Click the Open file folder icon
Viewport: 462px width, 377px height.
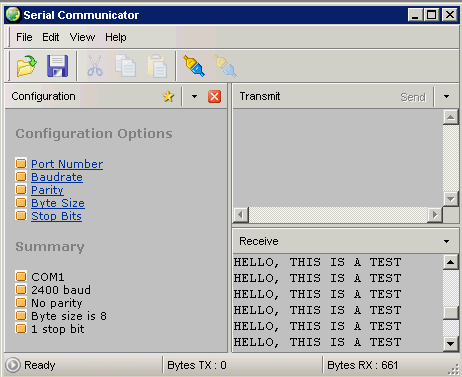[x=27, y=66]
